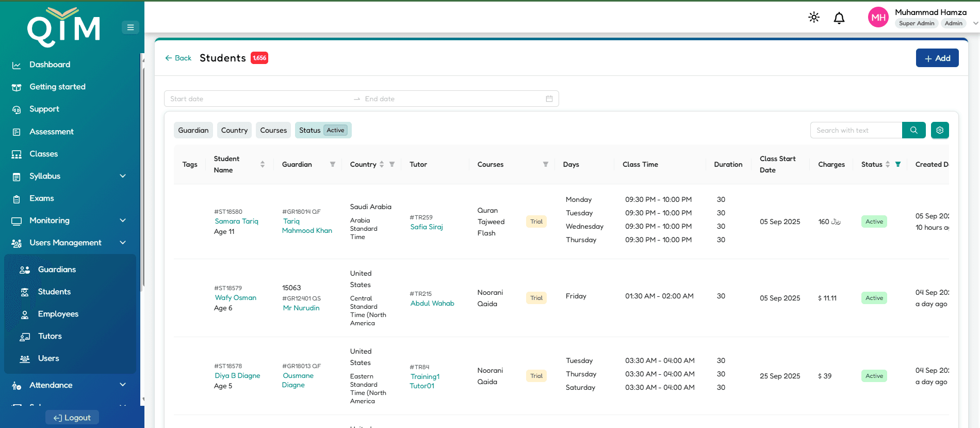Click the active Status column filter icon
The image size is (980, 428).
tap(898, 164)
